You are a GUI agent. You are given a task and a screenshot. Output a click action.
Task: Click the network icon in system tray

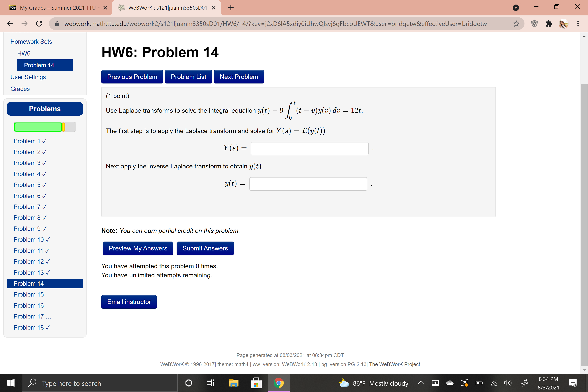tap(493, 383)
